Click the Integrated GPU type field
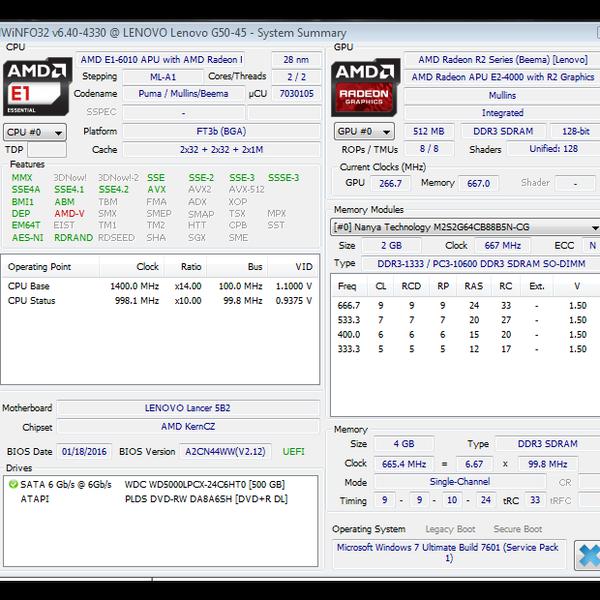600x600 pixels. point(502,113)
